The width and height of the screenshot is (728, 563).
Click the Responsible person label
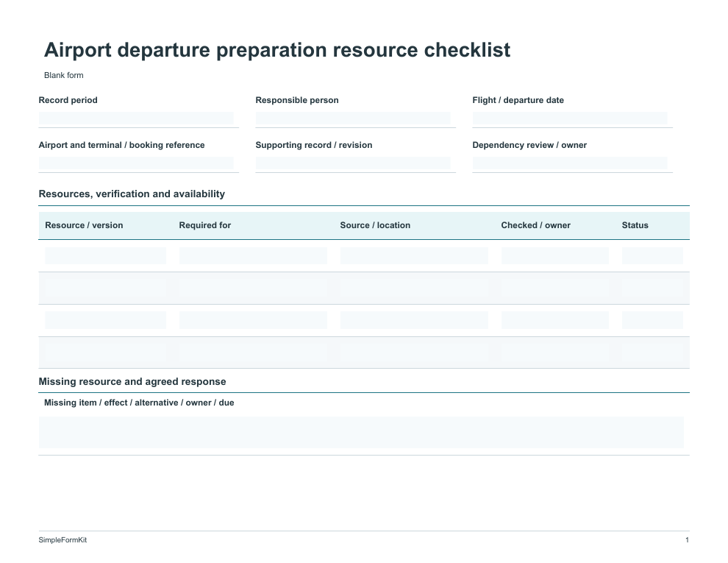pos(297,100)
